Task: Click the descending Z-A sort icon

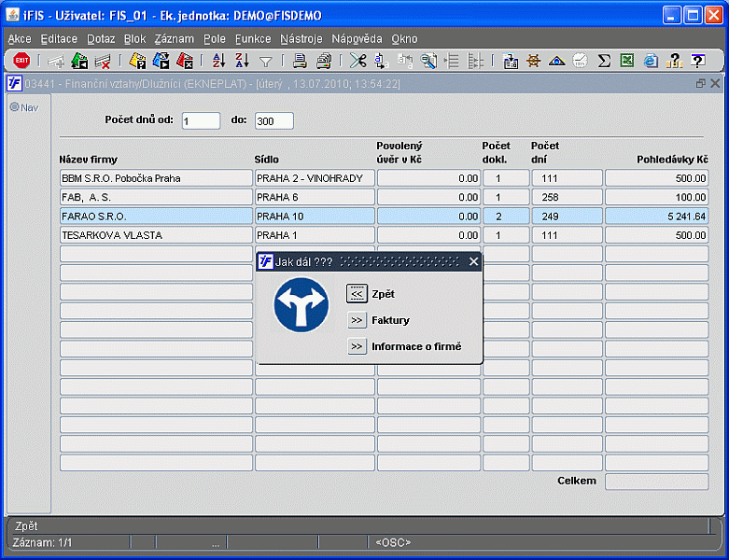Action: tap(242, 61)
